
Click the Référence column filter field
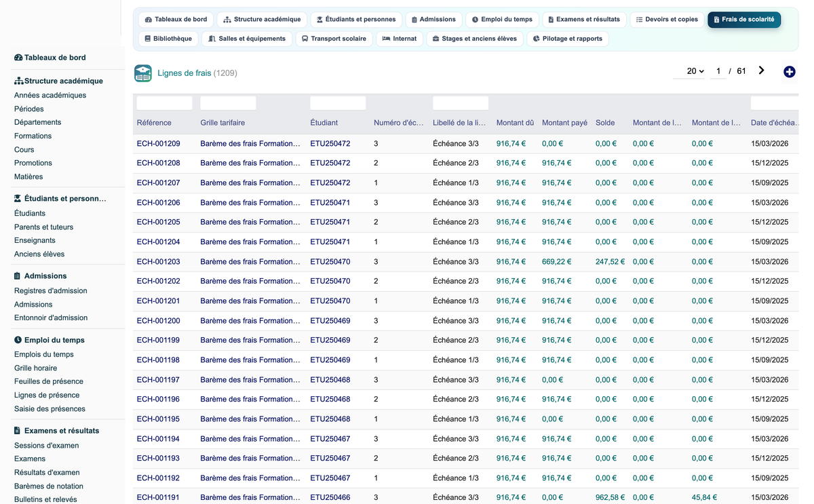pyautogui.click(x=164, y=103)
